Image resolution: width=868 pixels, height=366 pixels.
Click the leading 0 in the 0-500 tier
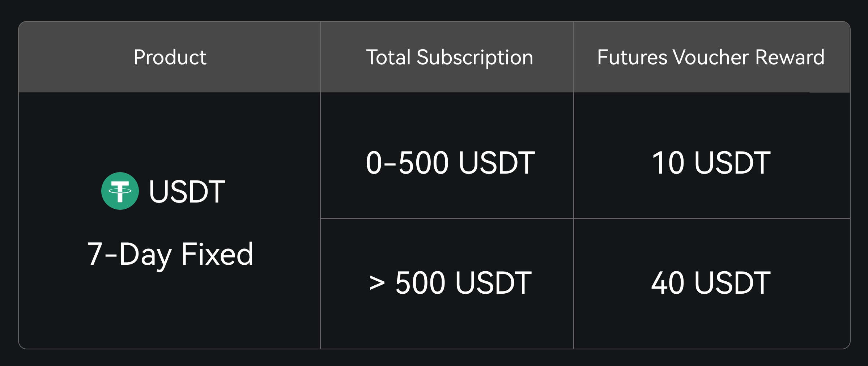click(x=374, y=163)
